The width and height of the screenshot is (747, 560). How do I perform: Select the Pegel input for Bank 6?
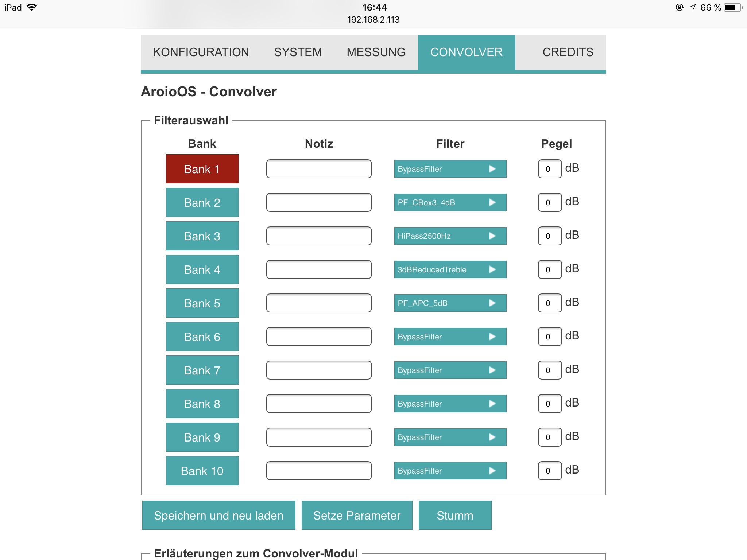[x=550, y=337]
